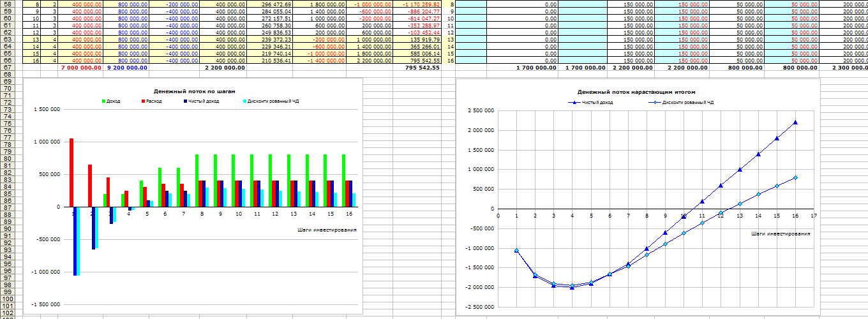Click step 16 marker on Чистый доход line
This screenshot has height=319, width=868.
click(795, 122)
